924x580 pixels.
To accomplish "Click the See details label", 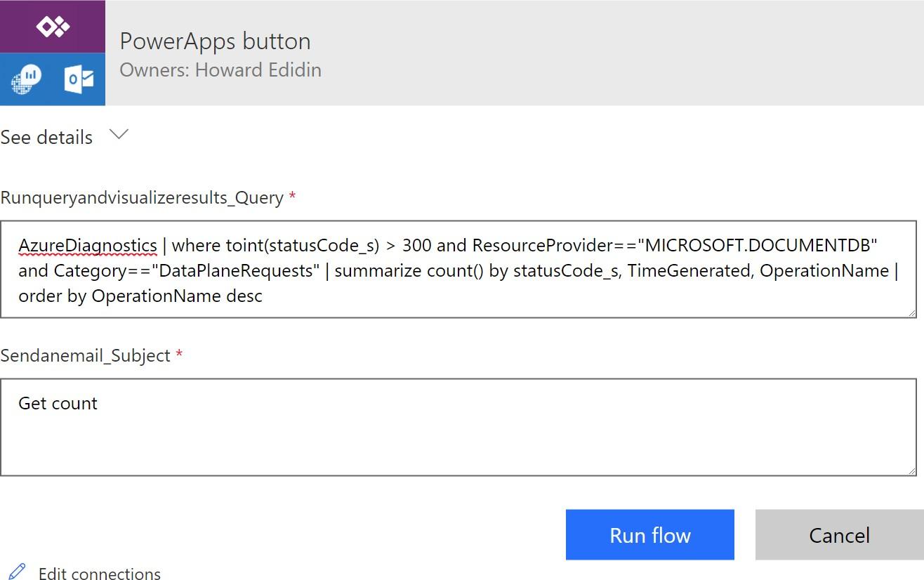I will pyautogui.click(x=46, y=137).
